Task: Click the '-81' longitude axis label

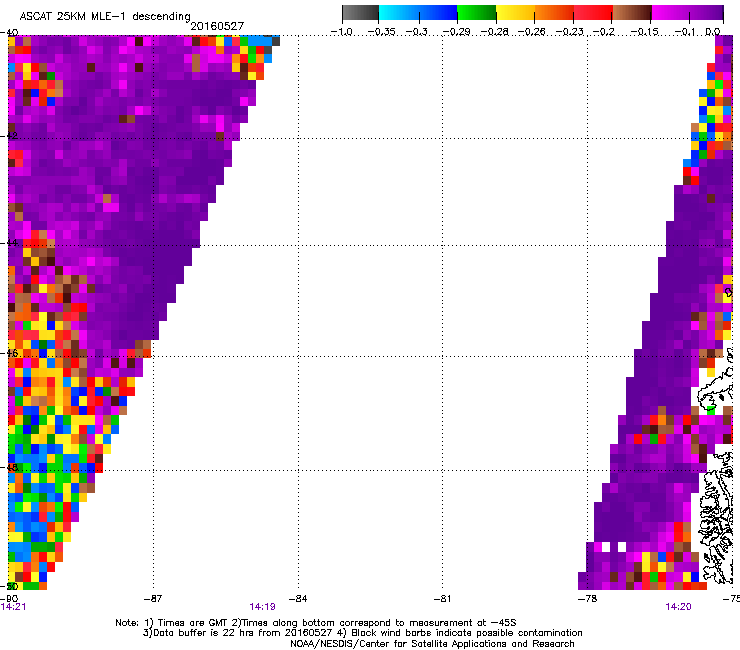Action: pos(442,599)
